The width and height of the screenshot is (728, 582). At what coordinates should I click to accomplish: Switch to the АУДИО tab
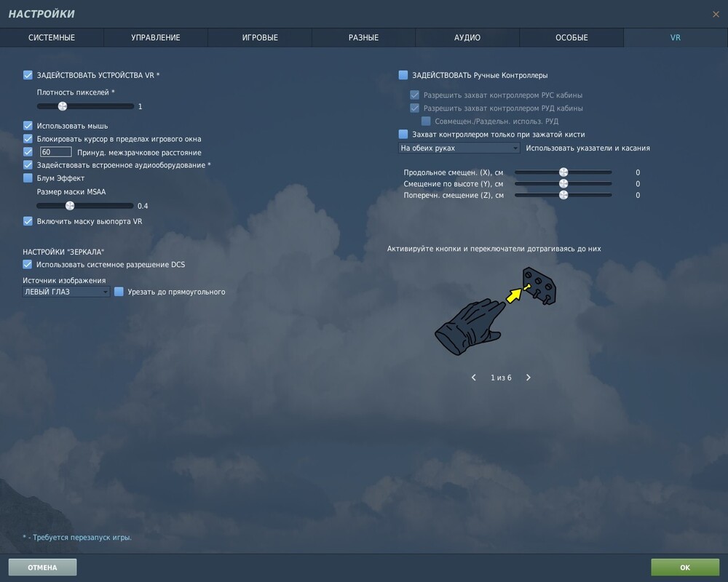pos(467,38)
